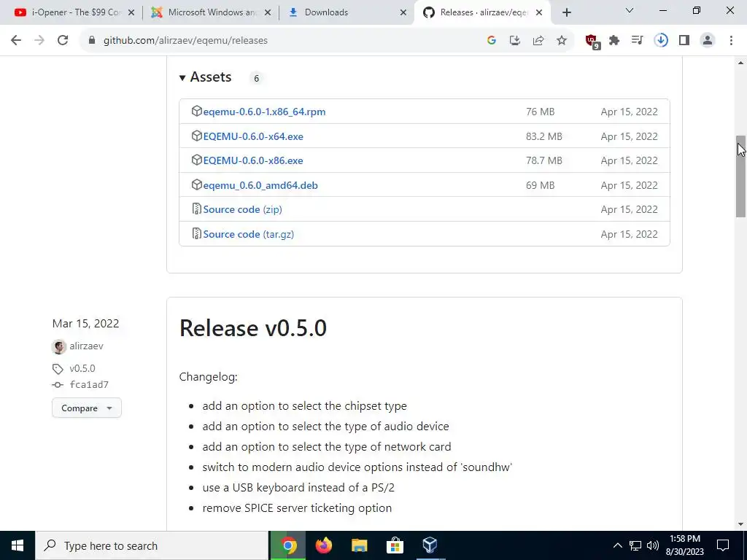
Task: Open the Chrome profile avatar
Action: [x=708, y=41]
